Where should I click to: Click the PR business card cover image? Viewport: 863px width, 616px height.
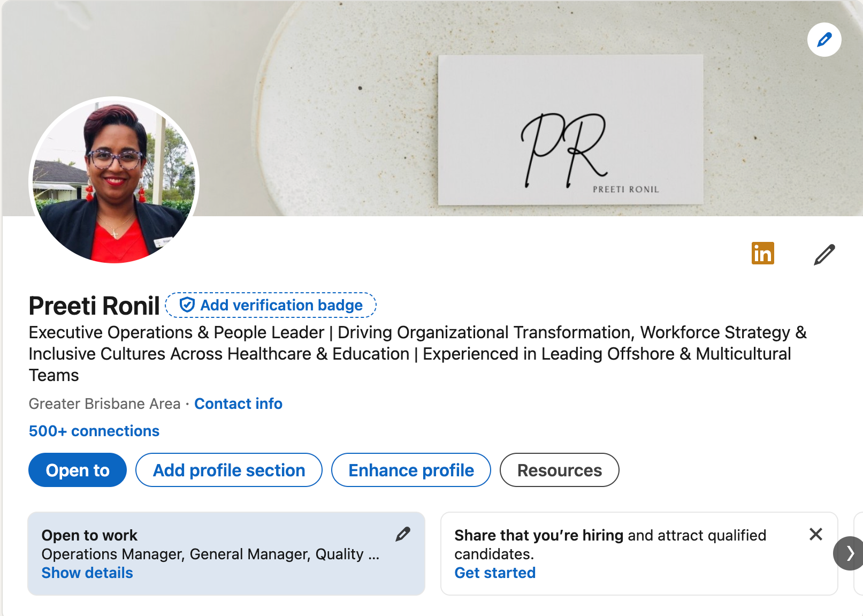pos(570,130)
